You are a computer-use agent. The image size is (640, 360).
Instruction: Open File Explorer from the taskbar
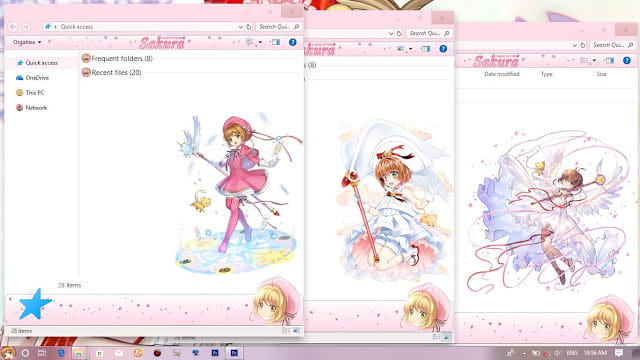pos(79,353)
